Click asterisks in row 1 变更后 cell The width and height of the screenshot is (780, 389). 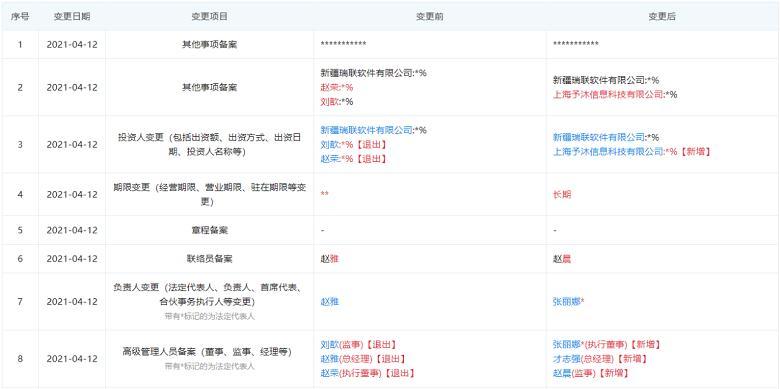coord(576,44)
